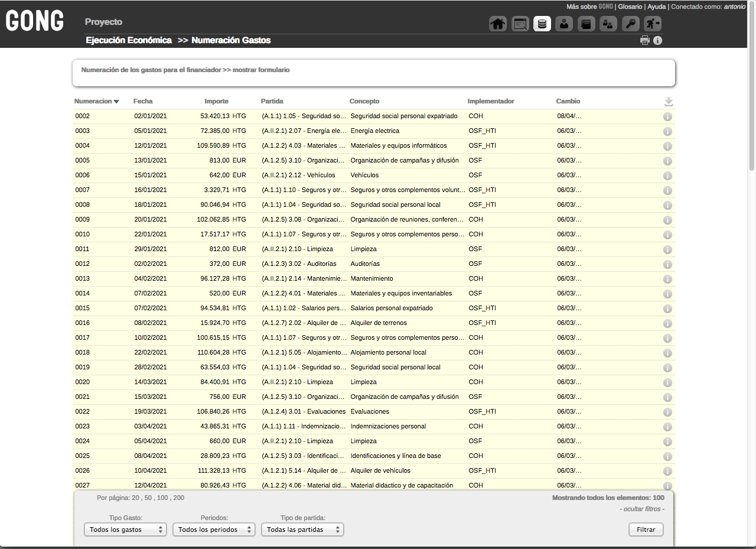The width and height of the screenshot is (756, 549).
Task: Set 200 items per page
Action: tap(178, 498)
